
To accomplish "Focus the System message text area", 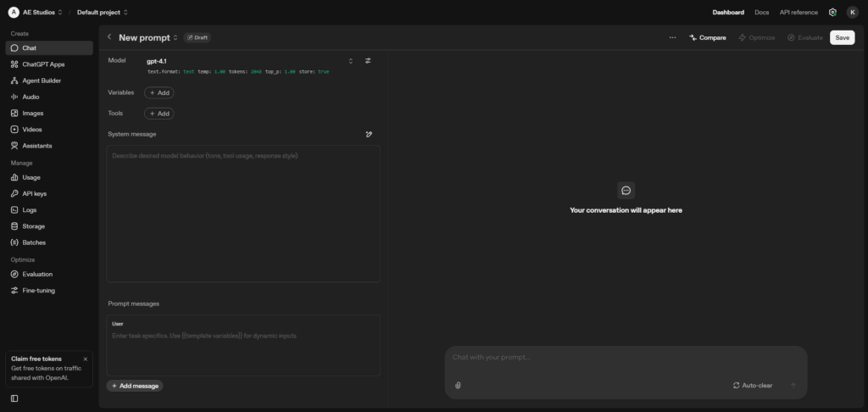I will pyautogui.click(x=243, y=214).
